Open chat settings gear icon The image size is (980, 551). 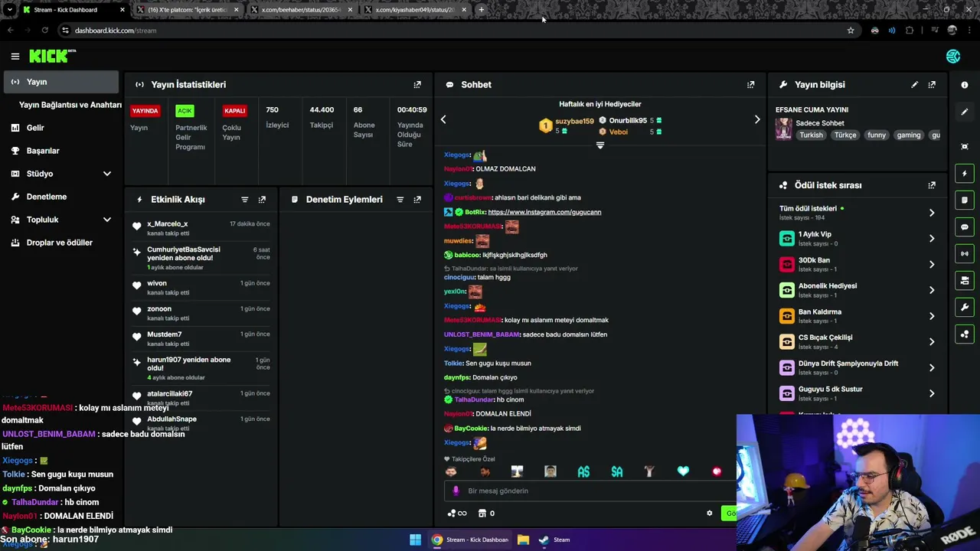point(709,514)
